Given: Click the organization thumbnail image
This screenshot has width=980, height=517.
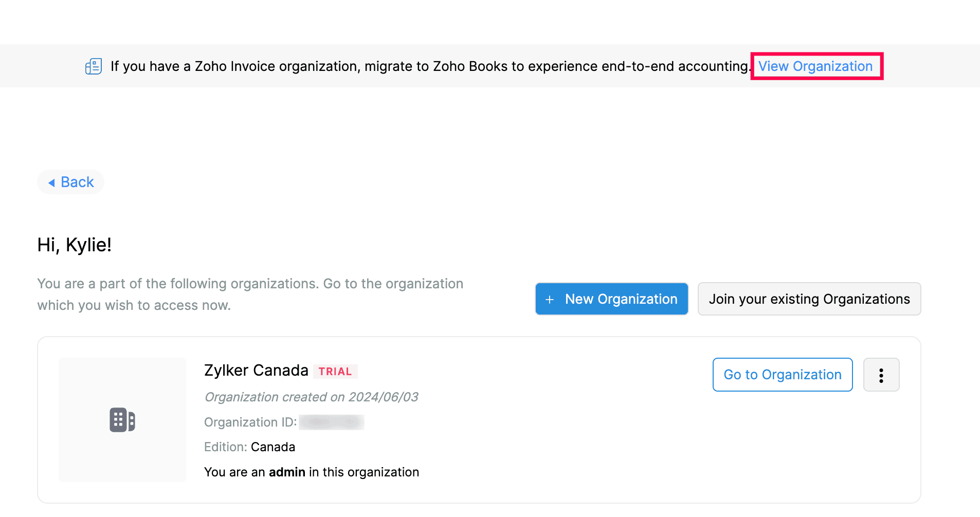Looking at the screenshot, I should [x=122, y=420].
